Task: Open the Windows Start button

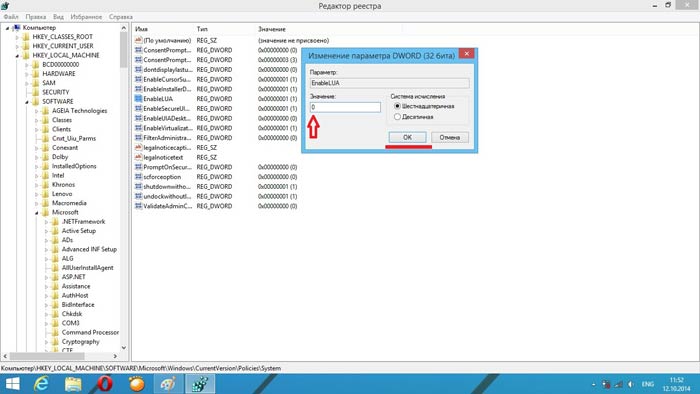Action: tap(12, 384)
